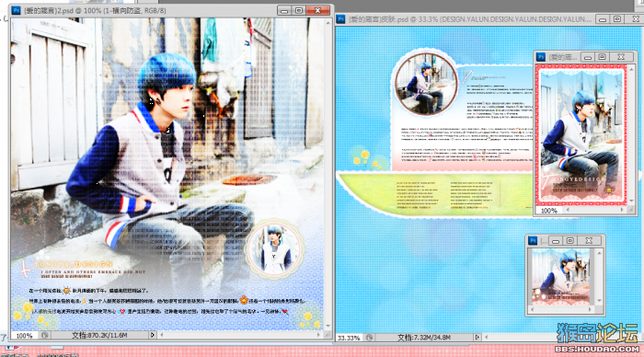Minimize the 皮肤.psd document window
Viewport: 644px width, 357px height.
coord(603,19)
